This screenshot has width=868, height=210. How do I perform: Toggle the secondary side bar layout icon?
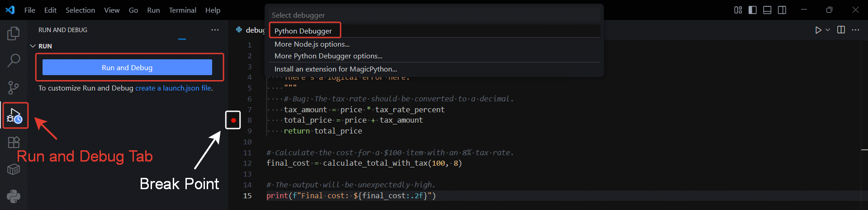[x=782, y=10]
